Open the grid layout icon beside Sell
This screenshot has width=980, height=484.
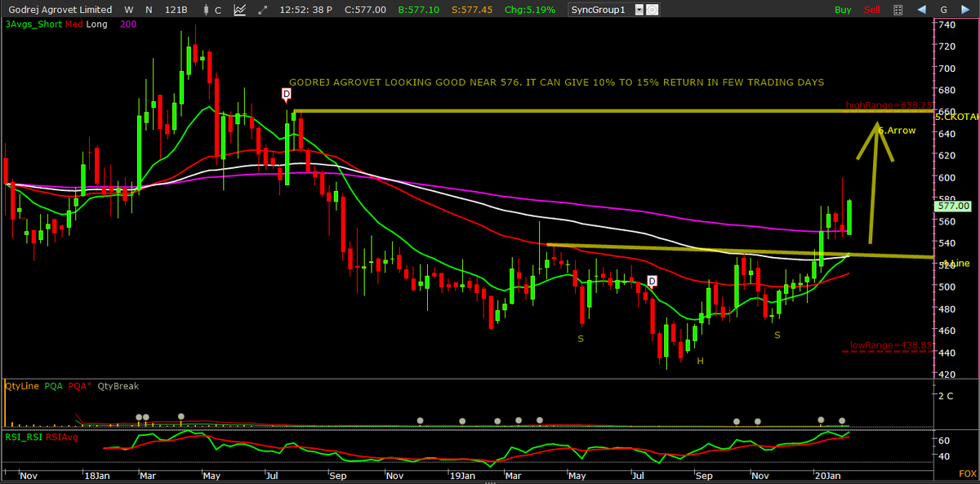[x=898, y=10]
